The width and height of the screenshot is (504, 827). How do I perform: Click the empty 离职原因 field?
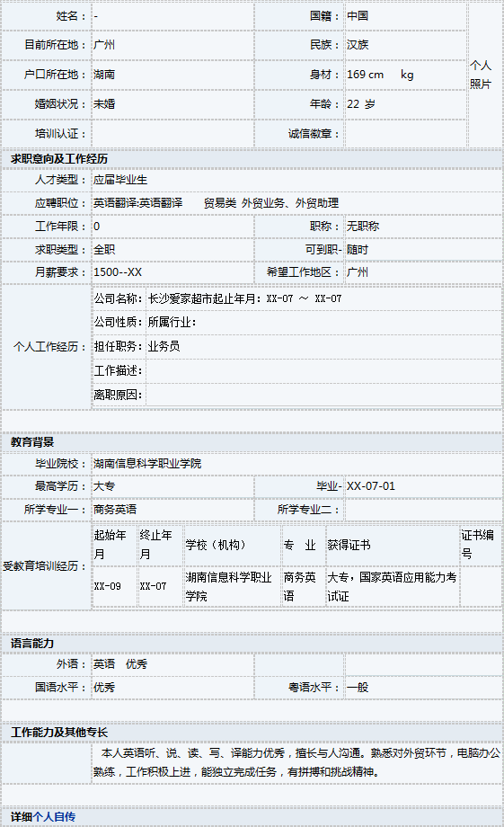[323, 395]
